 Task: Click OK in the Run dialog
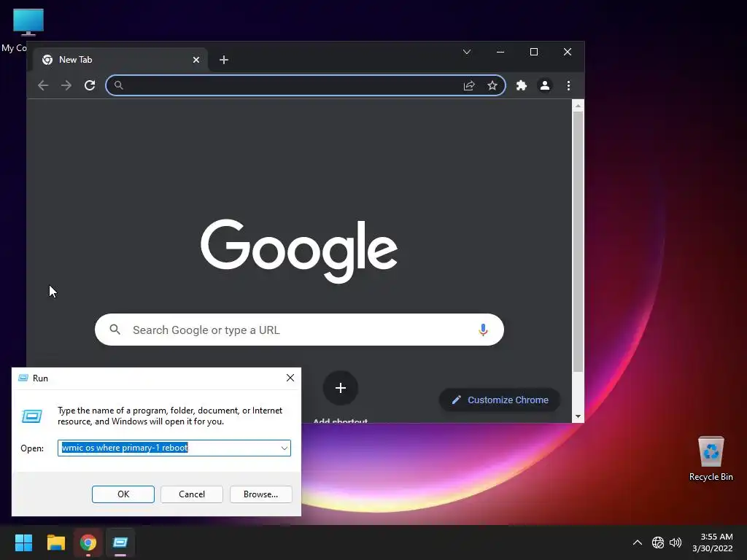(123, 494)
